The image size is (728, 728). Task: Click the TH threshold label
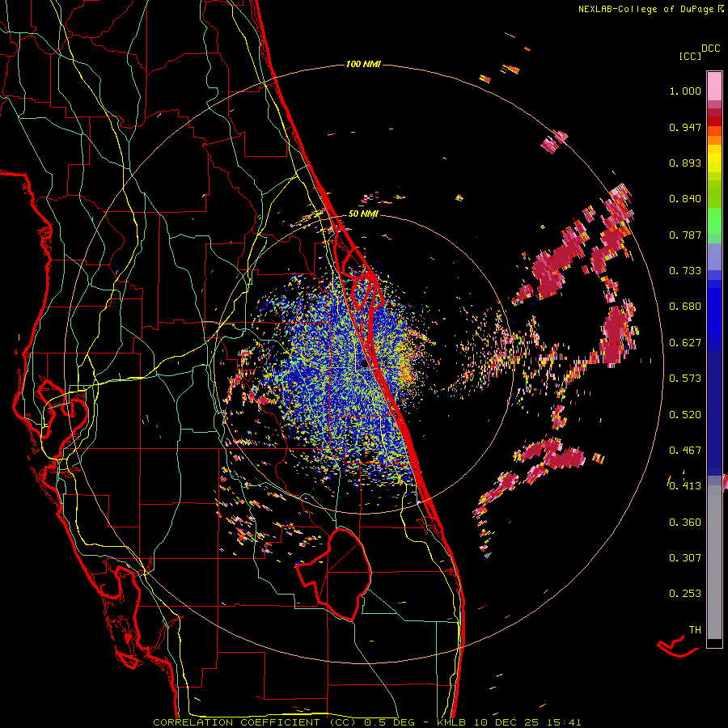[695, 630]
